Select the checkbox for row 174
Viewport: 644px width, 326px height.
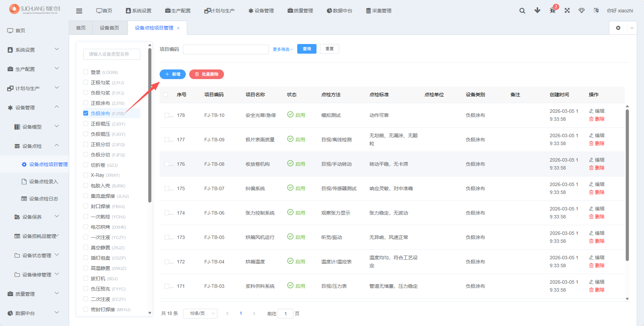click(x=167, y=213)
